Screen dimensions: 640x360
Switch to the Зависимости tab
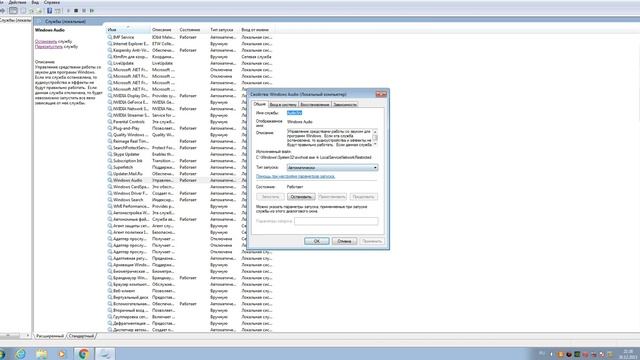click(x=345, y=104)
